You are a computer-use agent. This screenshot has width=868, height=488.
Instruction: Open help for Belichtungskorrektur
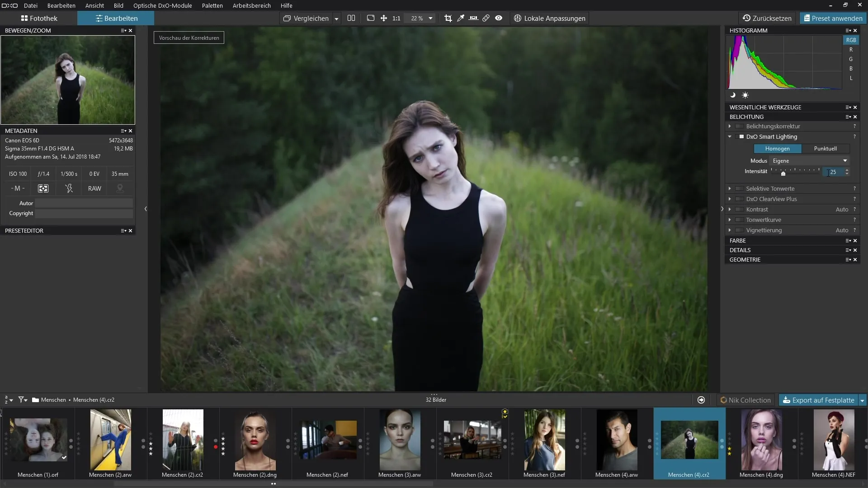coord(854,127)
